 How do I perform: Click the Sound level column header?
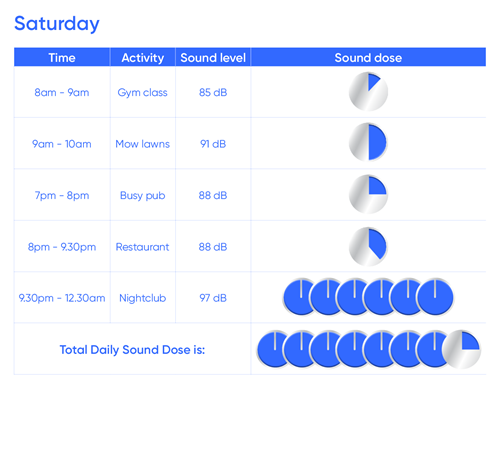click(x=213, y=57)
